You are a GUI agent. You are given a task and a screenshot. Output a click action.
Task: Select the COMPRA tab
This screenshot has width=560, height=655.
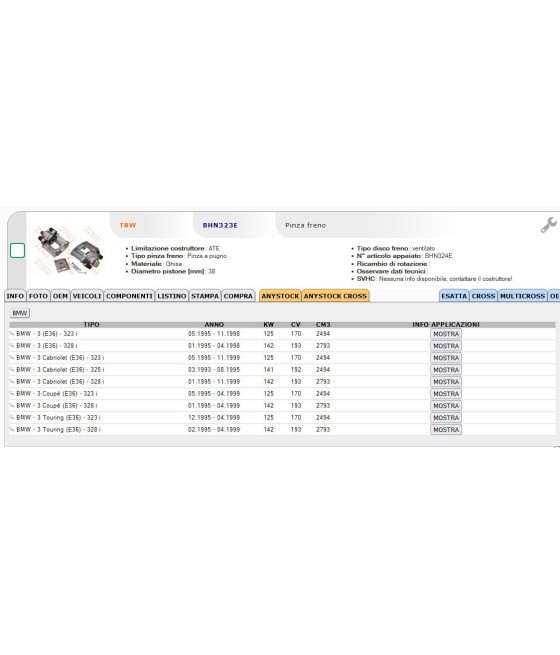point(238,296)
